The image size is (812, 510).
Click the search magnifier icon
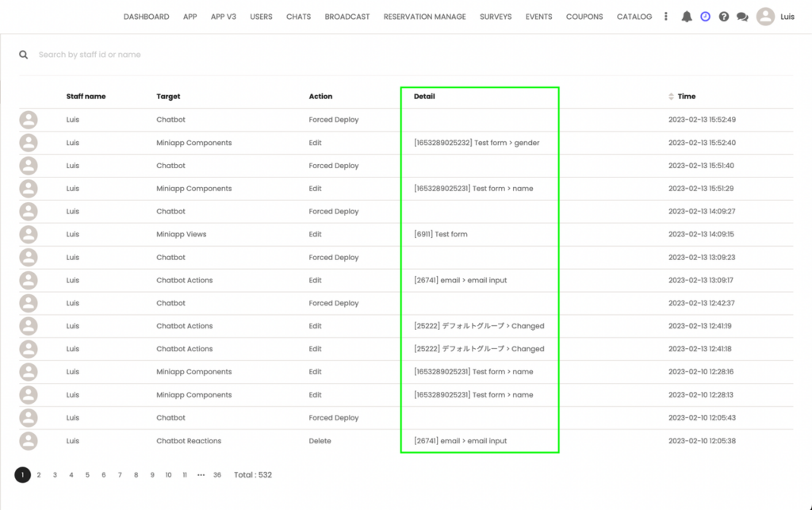tap(24, 55)
